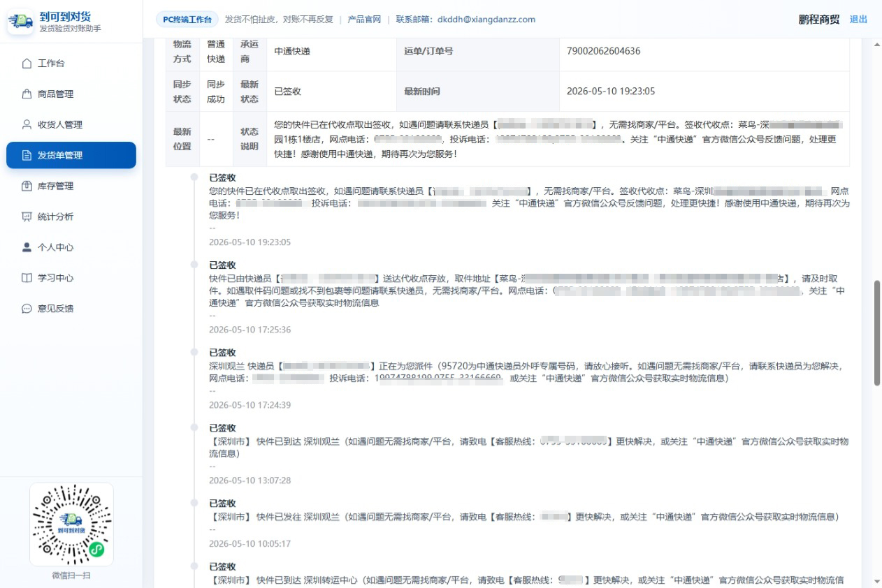Click the 同步成功 sync status cell
The image size is (882, 588).
pos(216,91)
